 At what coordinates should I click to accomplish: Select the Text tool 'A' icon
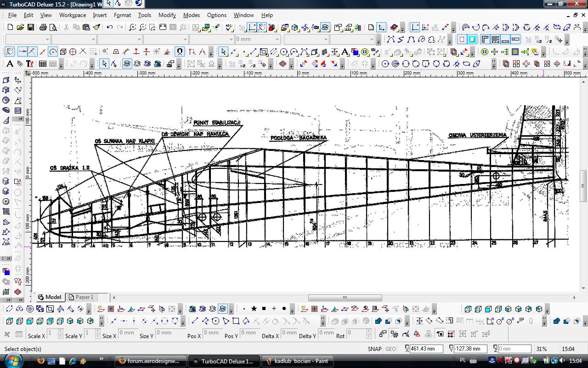[x=10, y=63]
